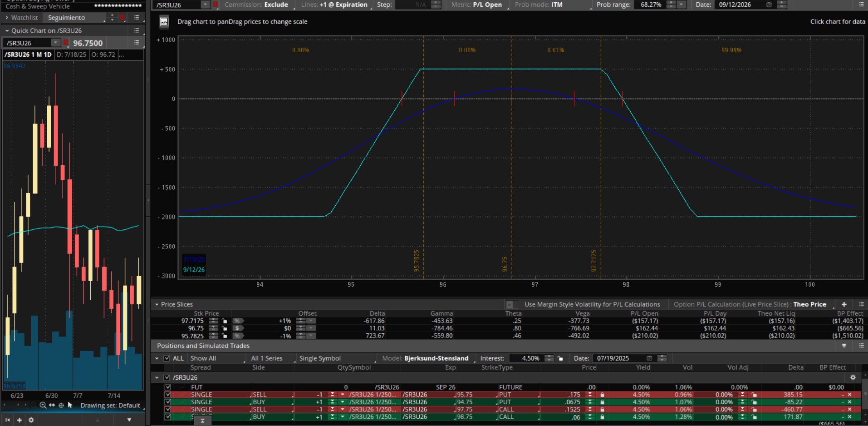Click the Show All positions filter
The height and width of the screenshot is (426, 868).
[x=203, y=358]
